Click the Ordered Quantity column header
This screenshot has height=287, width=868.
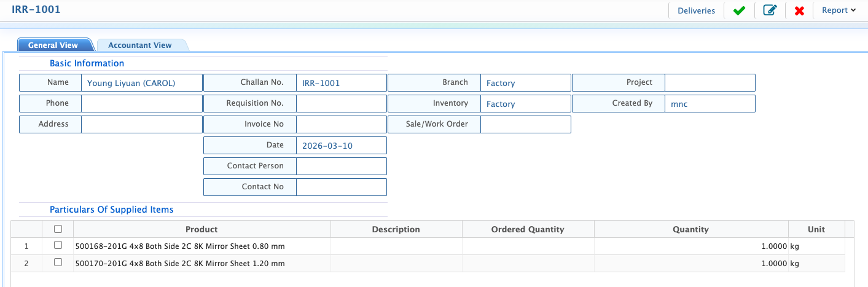pyautogui.click(x=528, y=229)
